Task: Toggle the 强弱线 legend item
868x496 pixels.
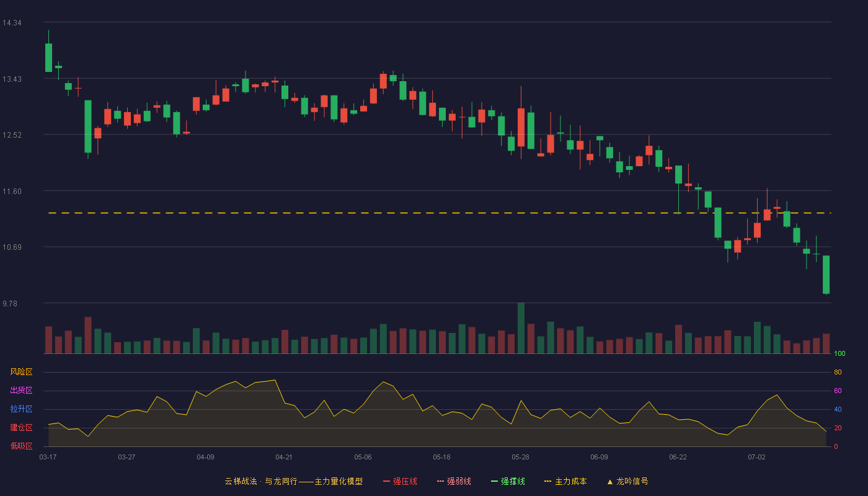Action: (454, 481)
